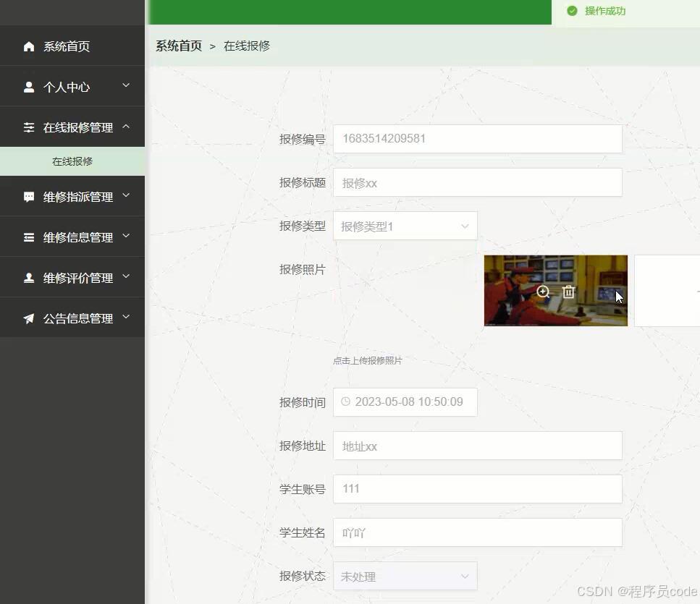Click the 在线报修管理 sliders icon
This screenshot has width=700, height=604.
point(28,127)
